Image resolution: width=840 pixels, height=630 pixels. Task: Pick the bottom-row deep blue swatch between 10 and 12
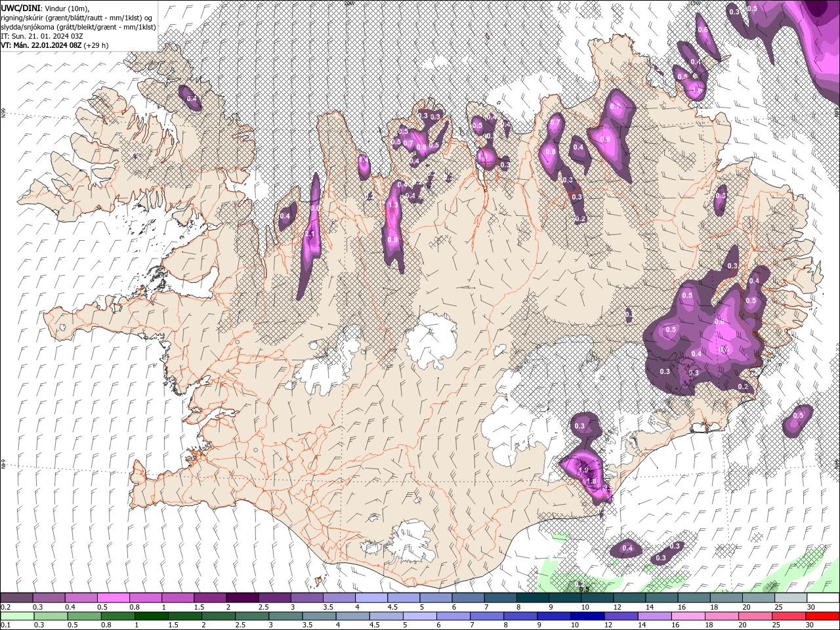588,616
